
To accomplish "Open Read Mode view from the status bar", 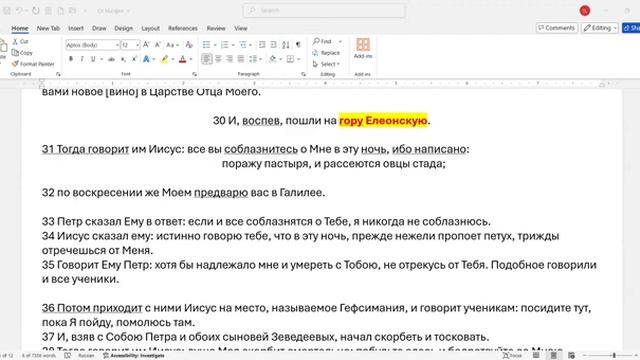I will (536, 356).
